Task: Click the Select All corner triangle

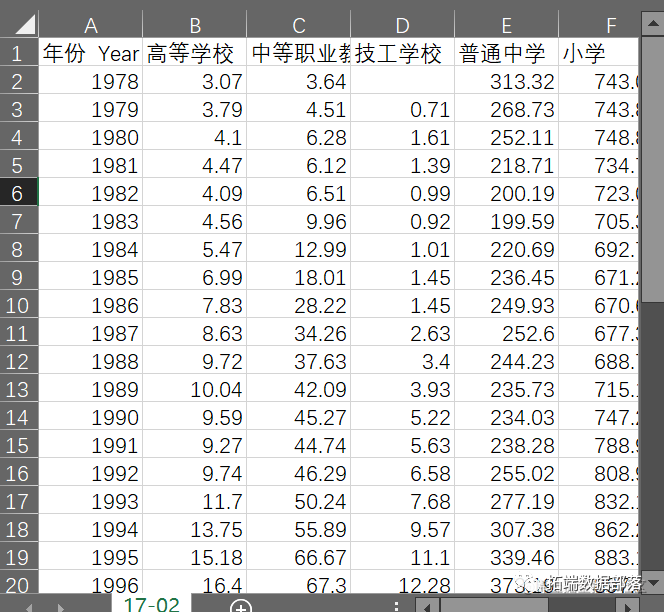Action: (25, 24)
